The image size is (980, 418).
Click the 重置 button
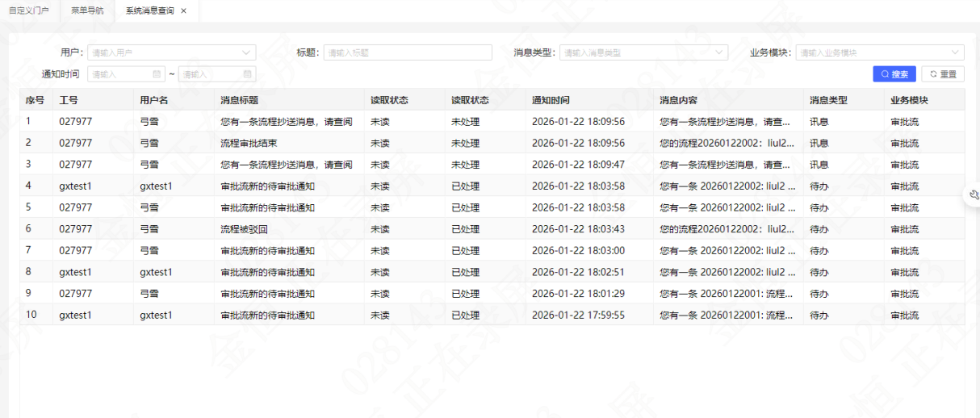(943, 74)
